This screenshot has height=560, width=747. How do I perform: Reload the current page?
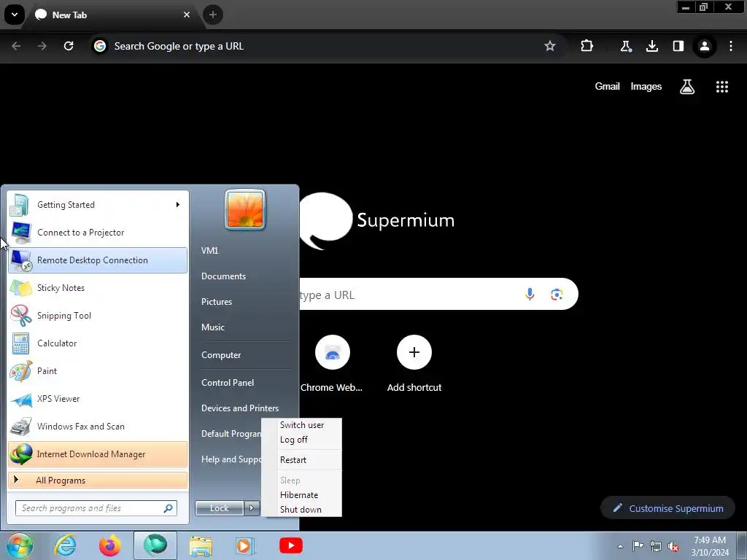[69, 46]
